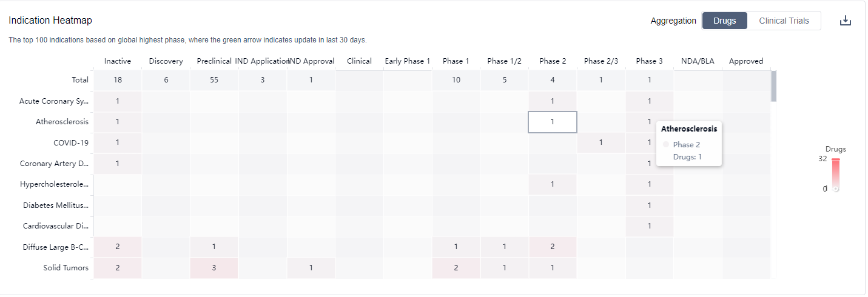868x297 pixels.
Task: Click the Inactive column header
Action: [x=117, y=61]
